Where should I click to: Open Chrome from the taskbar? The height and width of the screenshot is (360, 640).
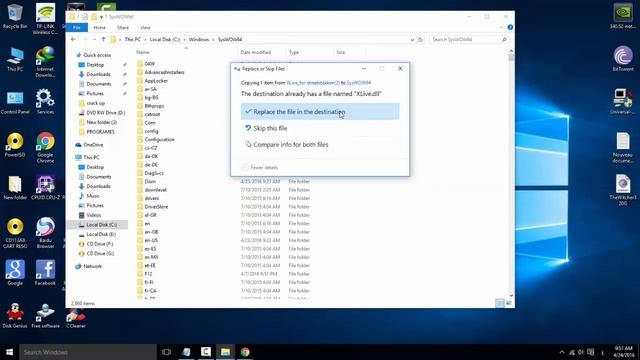pyautogui.click(x=245, y=352)
